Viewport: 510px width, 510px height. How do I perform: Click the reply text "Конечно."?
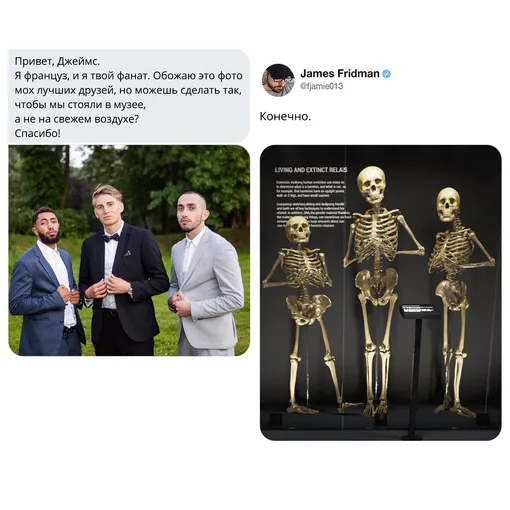285,117
